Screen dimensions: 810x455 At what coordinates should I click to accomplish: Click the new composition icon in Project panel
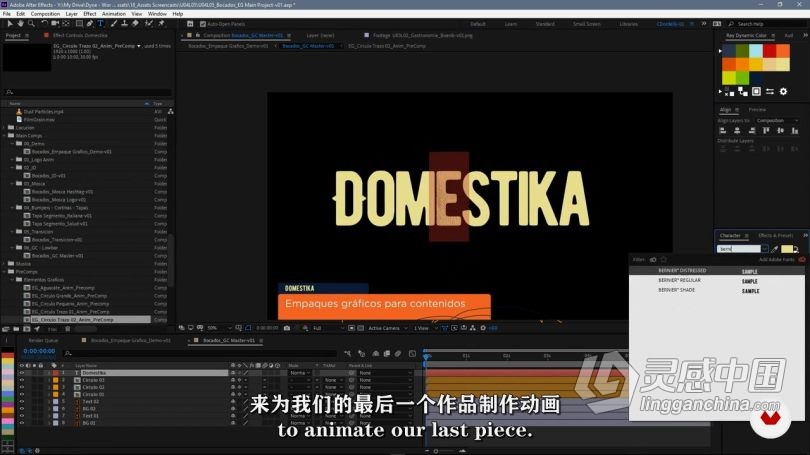tap(26, 329)
